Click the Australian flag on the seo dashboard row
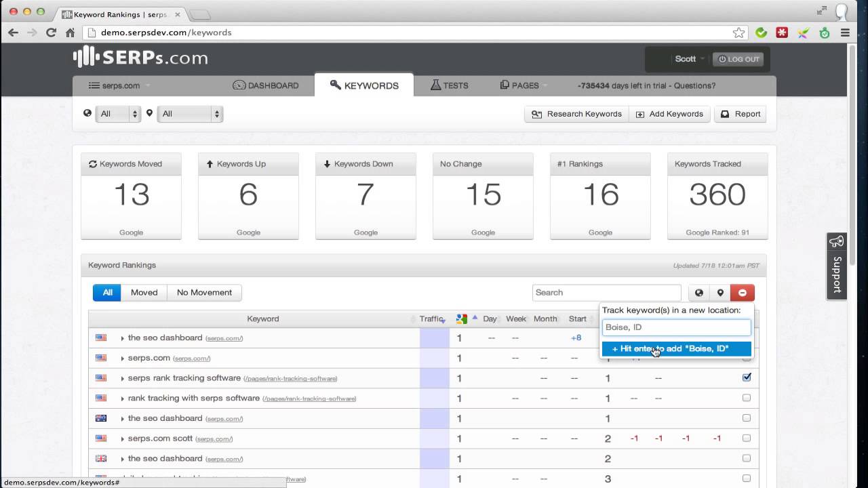The image size is (868, 488). tap(101, 418)
